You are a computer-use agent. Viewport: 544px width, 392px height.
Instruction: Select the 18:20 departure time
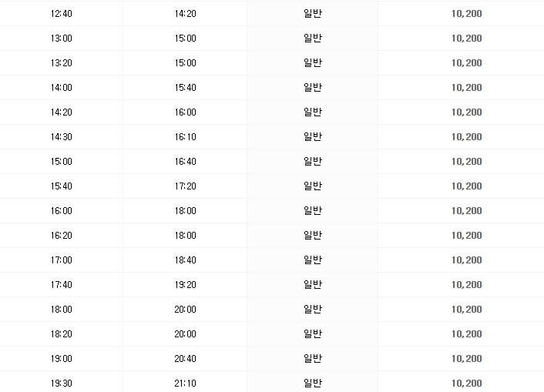tap(61, 334)
